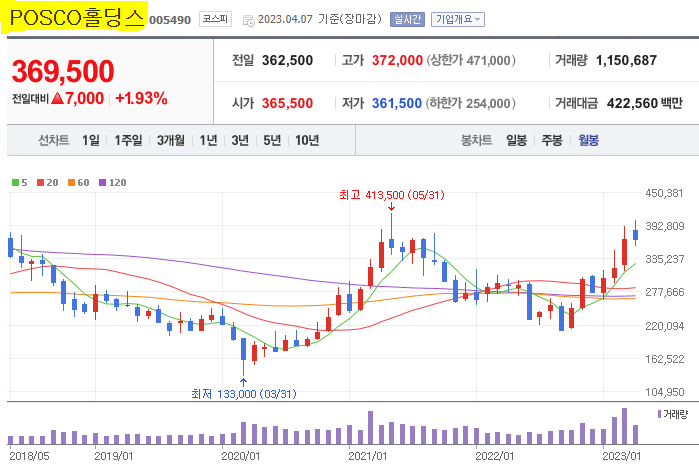The image size is (699, 469).
Task: Click the 최고 413,500 (05/31) marker
Action: pyautogui.click(x=391, y=195)
